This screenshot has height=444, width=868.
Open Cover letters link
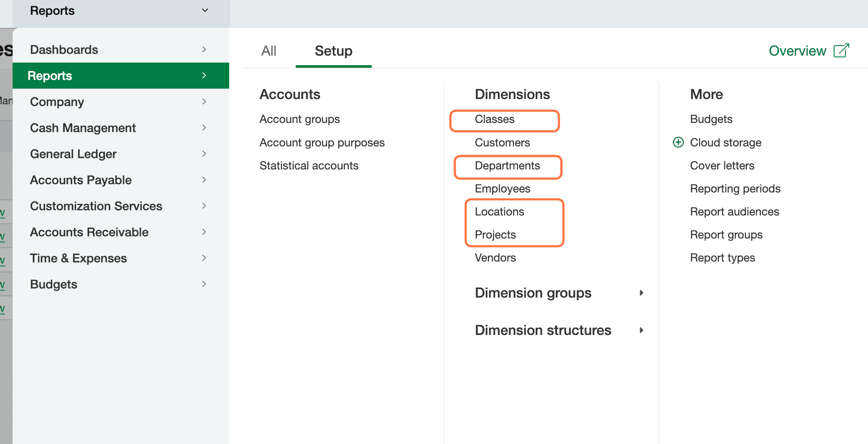pyautogui.click(x=722, y=166)
